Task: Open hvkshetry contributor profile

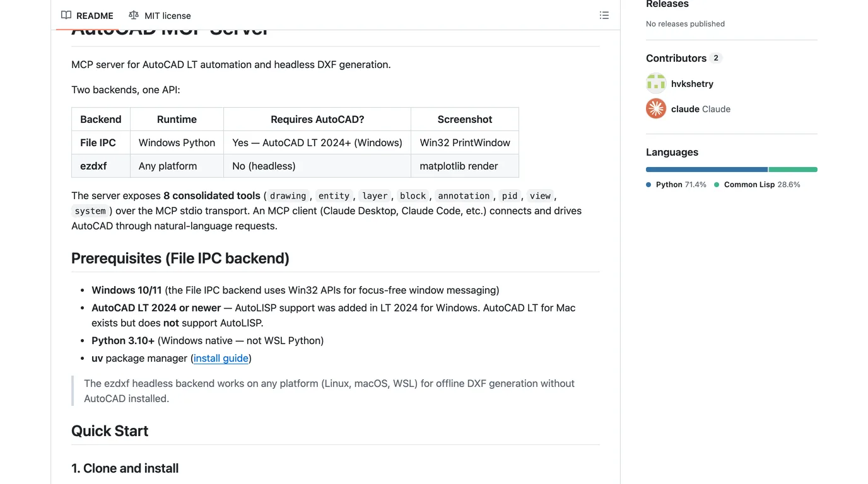Action: coord(692,83)
